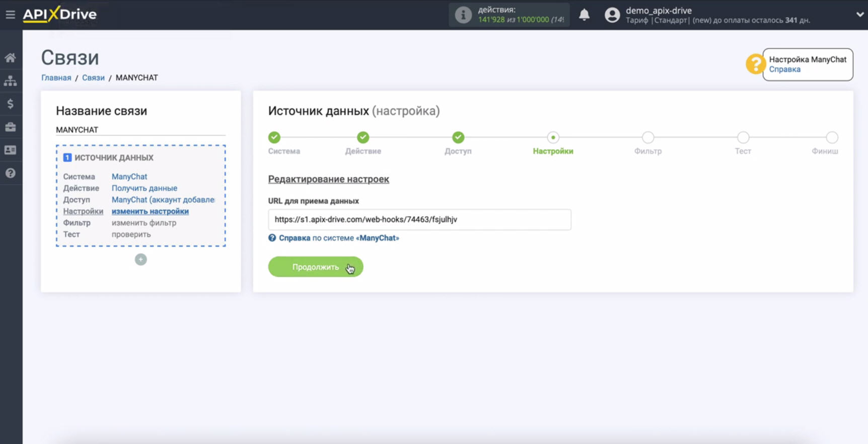
Task: Open the Справка link in help bubble
Action: [x=784, y=70]
